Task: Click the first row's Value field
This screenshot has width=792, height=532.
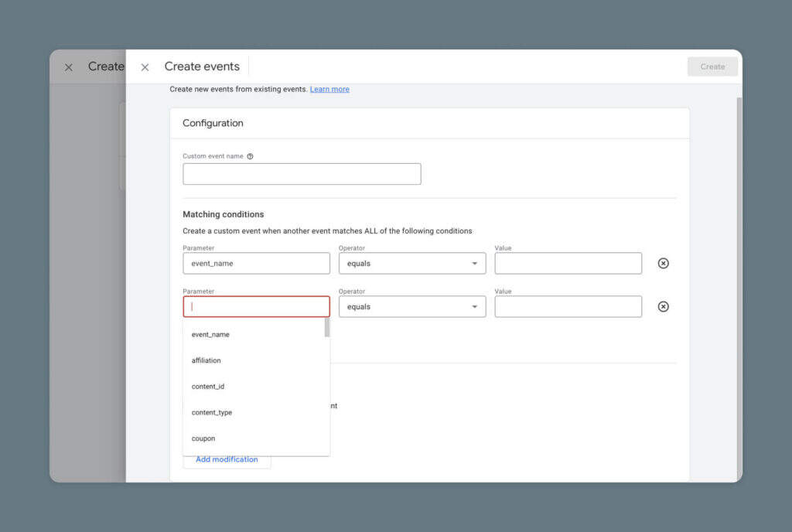Action: pyautogui.click(x=568, y=264)
